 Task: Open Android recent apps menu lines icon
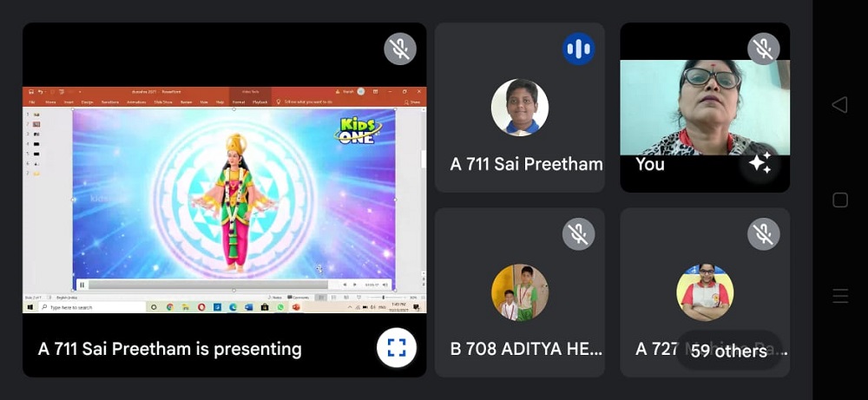pyautogui.click(x=839, y=296)
